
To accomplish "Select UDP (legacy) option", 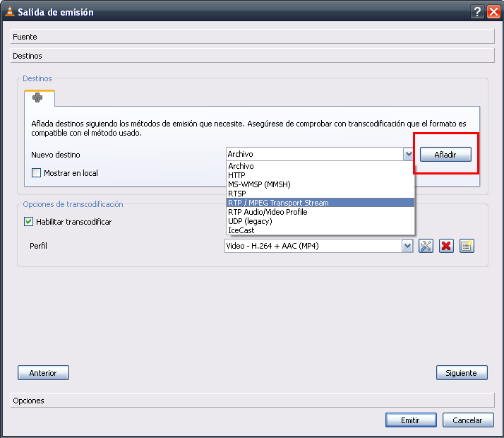I will coord(320,221).
